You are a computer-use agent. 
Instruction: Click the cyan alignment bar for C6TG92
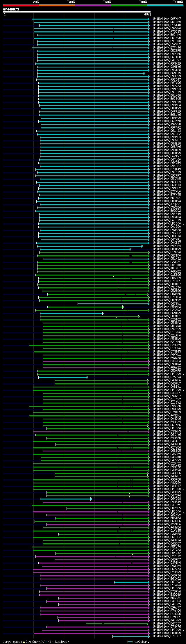click(132, 582)
